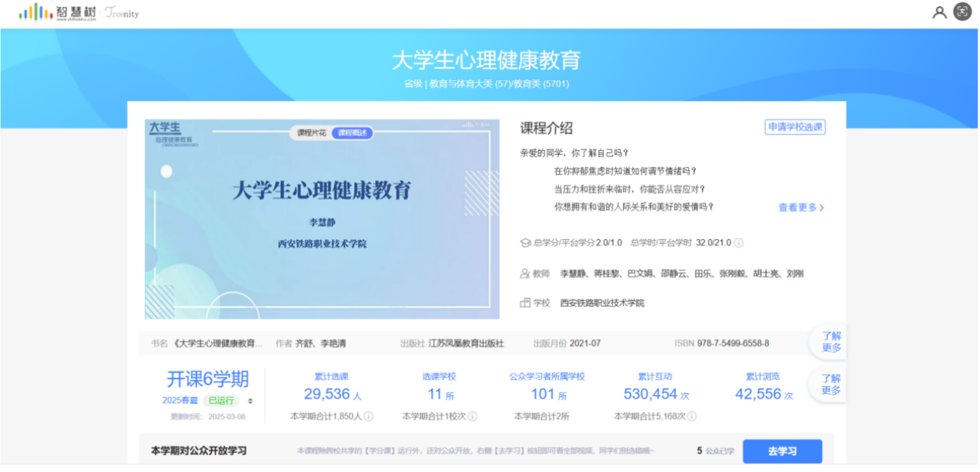The image size is (980, 472).
Task: Click the graduation cap credits icon
Action: pyautogui.click(x=525, y=243)
